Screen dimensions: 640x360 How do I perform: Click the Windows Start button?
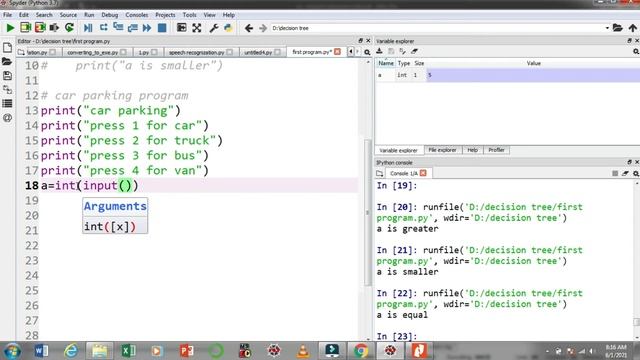click(x=13, y=351)
